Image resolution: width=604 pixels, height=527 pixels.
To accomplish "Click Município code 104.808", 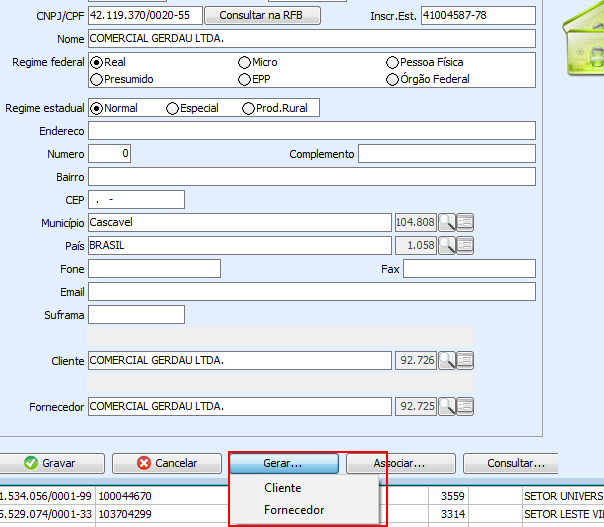I will tap(416, 223).
